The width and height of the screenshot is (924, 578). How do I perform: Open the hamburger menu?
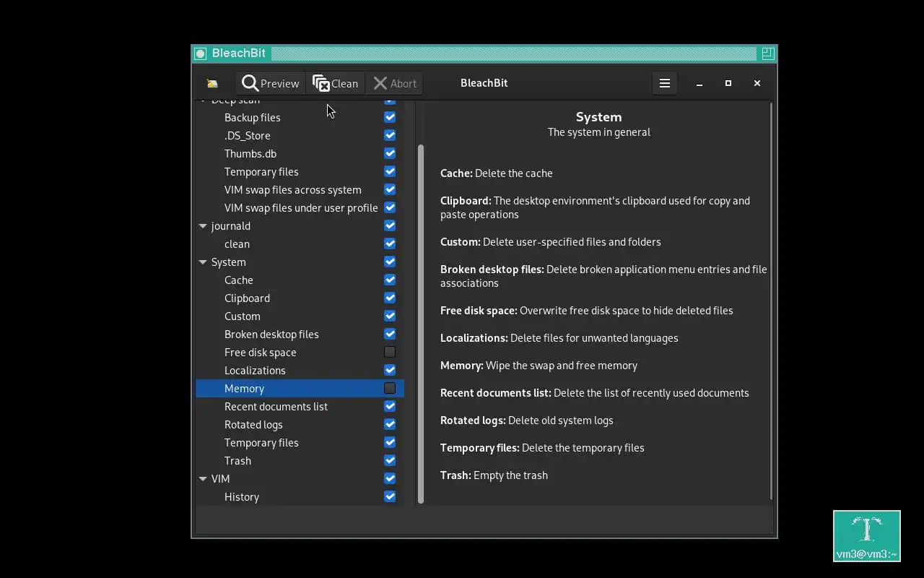pyautogui.click(x=665, y=83)
